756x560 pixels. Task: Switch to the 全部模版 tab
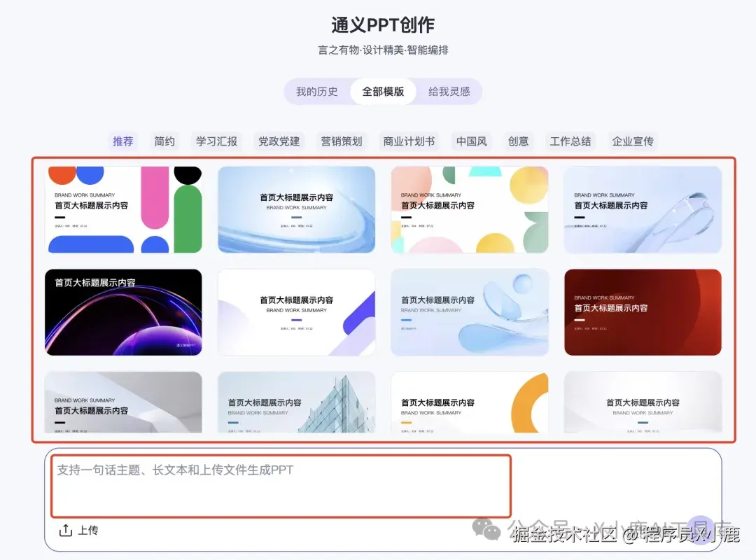(x=382, y=91)
